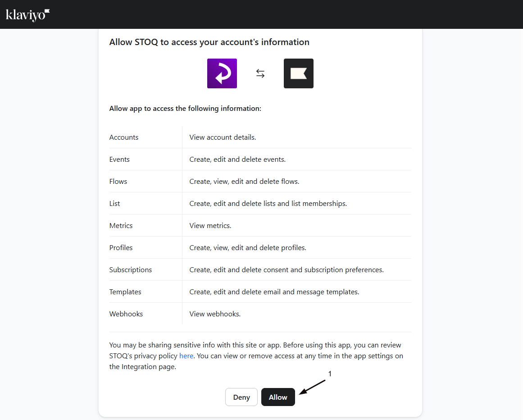Click the Klaviyo logo in the header
Image resolution: width=523 pixels, height=420 pixels.
[x=27, y=15]
